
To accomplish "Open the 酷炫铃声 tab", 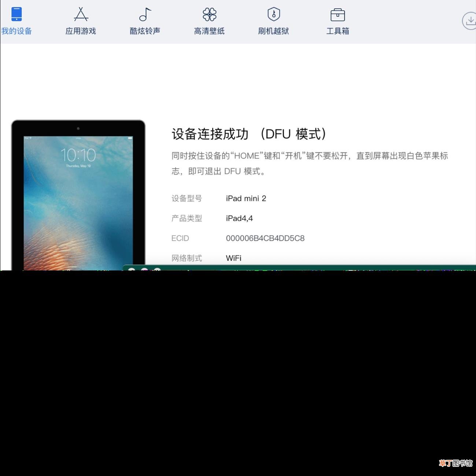I will [x=145, y=21].
